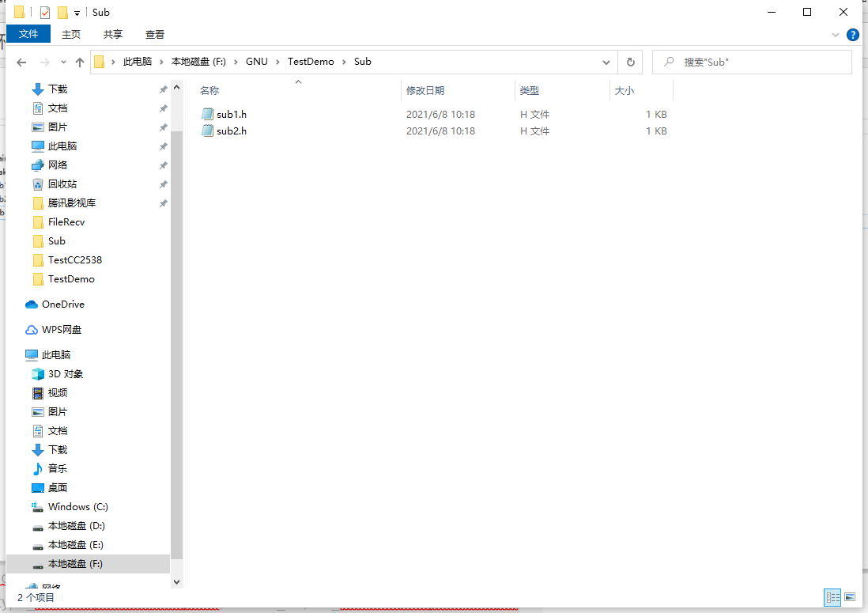Screen dimensions: 868x613
Task: Switch to details view in status bar
Action: coord(832,597)
